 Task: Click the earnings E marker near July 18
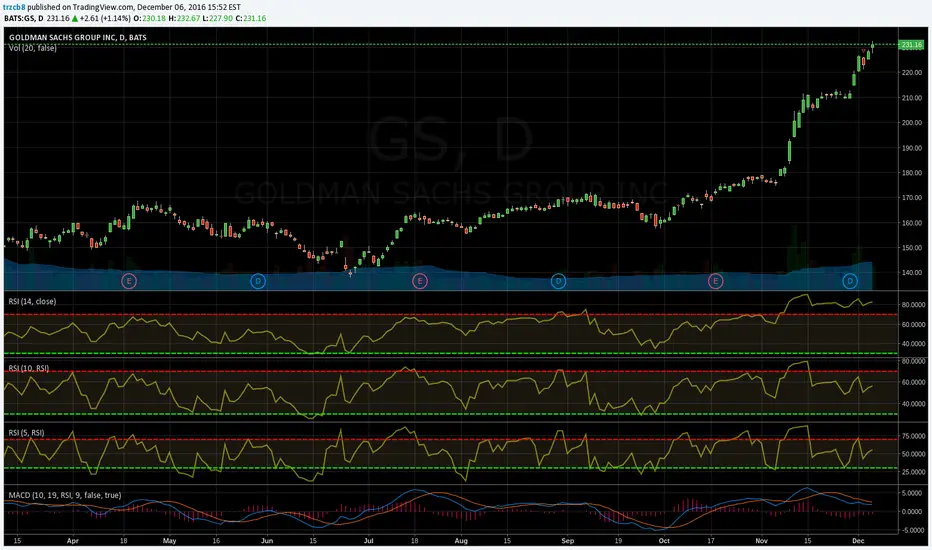point(420,281)
